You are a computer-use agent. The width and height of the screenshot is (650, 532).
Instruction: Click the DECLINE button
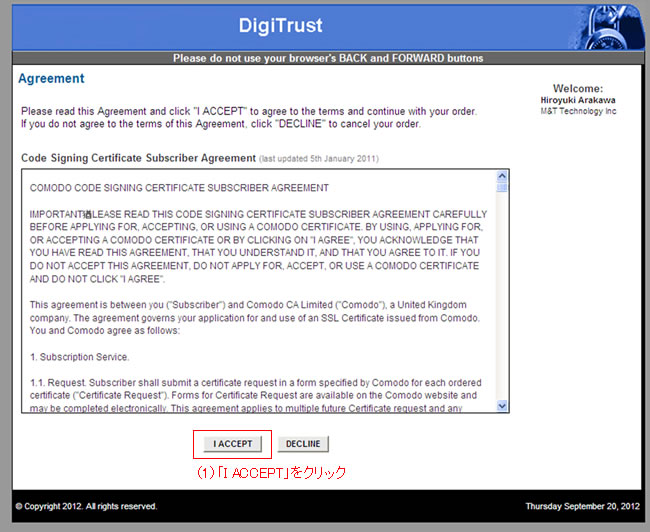[x=303, y=444]
